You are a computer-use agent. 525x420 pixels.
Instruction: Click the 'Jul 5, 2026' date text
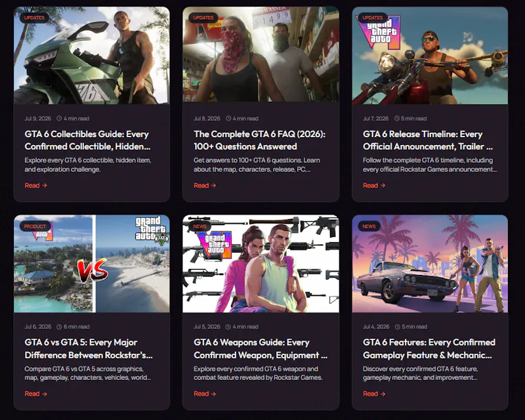pyautogui.click(x=207, y=327)
